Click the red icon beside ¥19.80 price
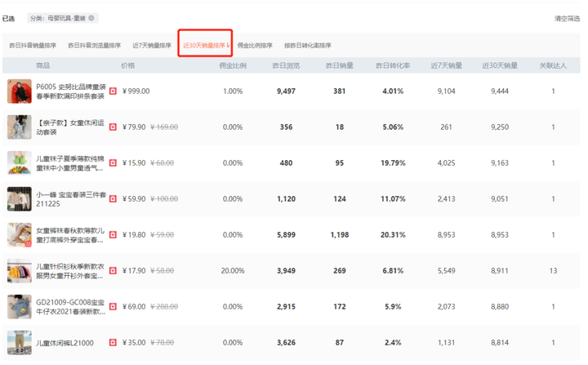 click(x=113, y=235)
